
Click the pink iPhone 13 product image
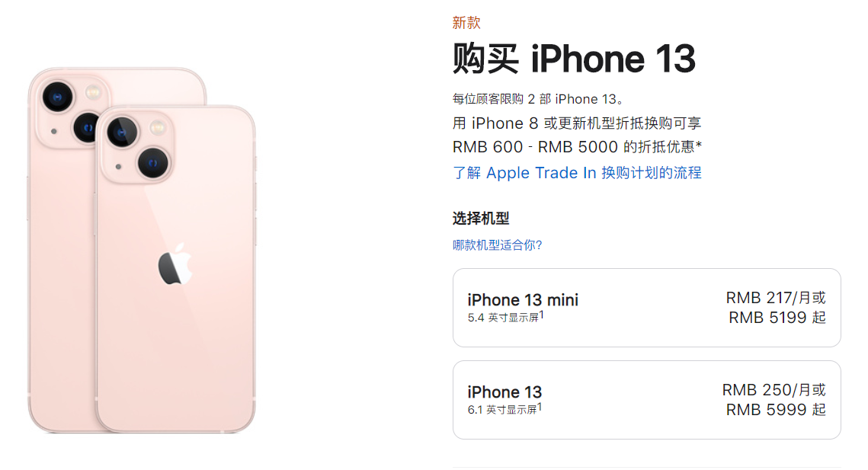pyautogui.click(x=142, y=250)
